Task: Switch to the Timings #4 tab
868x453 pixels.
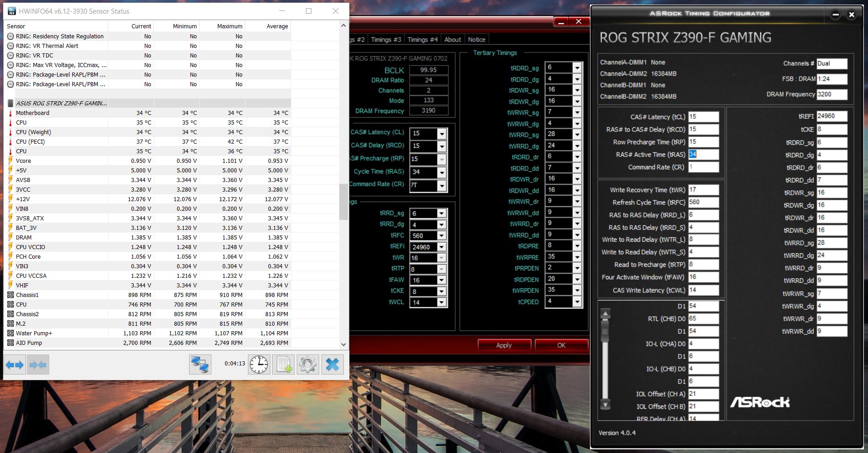Action: (x=422, y=40)
